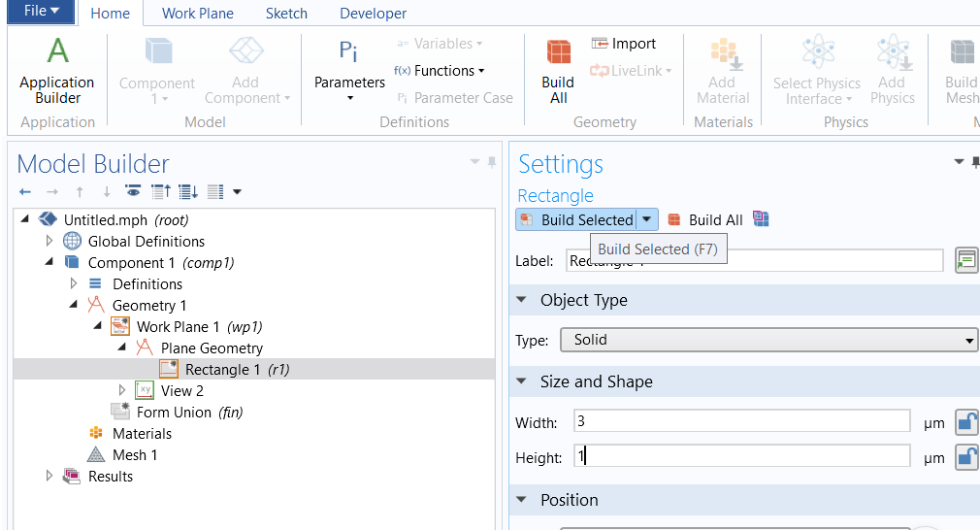Click the show/hide eye icon in Model Builder
The height and width of the screenshot is (530, 980).
(x=133, y=191)
